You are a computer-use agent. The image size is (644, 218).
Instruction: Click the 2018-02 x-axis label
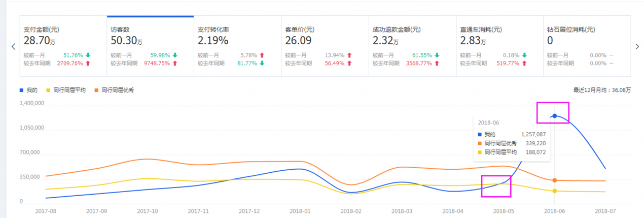pyautogui.click(x=351, y=210)
